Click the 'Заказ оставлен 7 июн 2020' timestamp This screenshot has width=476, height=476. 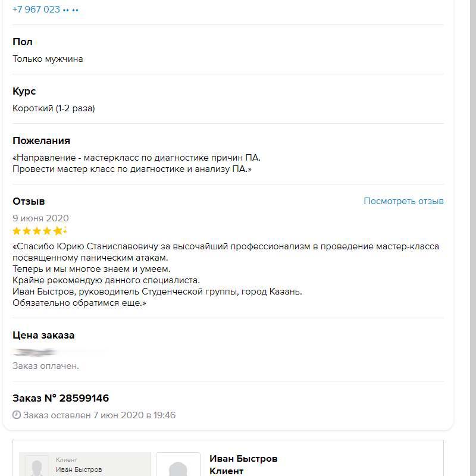pyautogui.click(x=99, y=415)
